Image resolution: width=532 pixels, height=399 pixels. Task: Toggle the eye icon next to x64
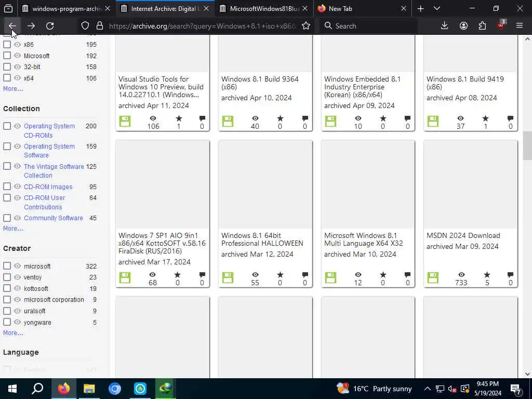17,78
